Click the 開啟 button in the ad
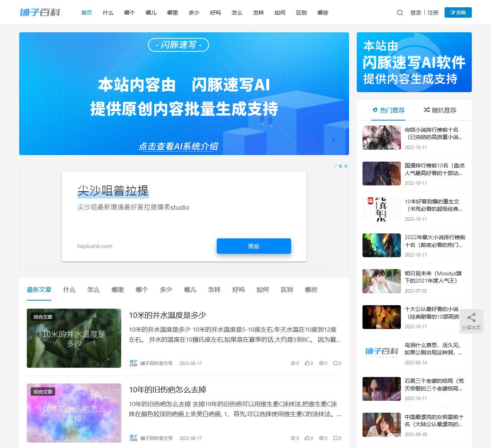This screenshot has width=491, height=448. click(254, 246)
